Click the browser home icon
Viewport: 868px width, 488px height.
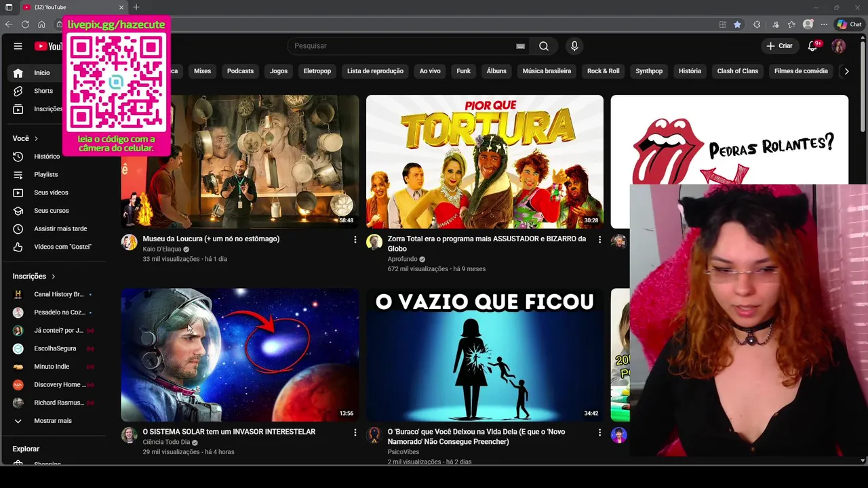[x=41, y=24]
